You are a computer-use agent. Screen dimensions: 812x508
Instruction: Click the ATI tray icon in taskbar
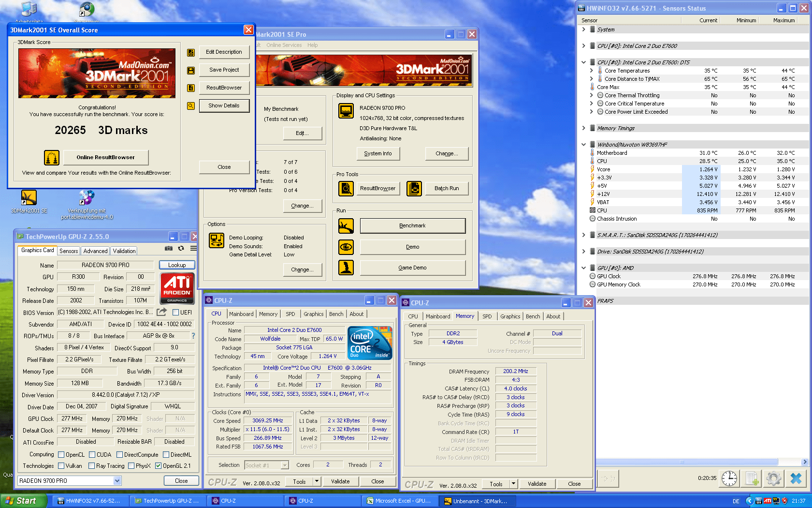tap(767, 501)
